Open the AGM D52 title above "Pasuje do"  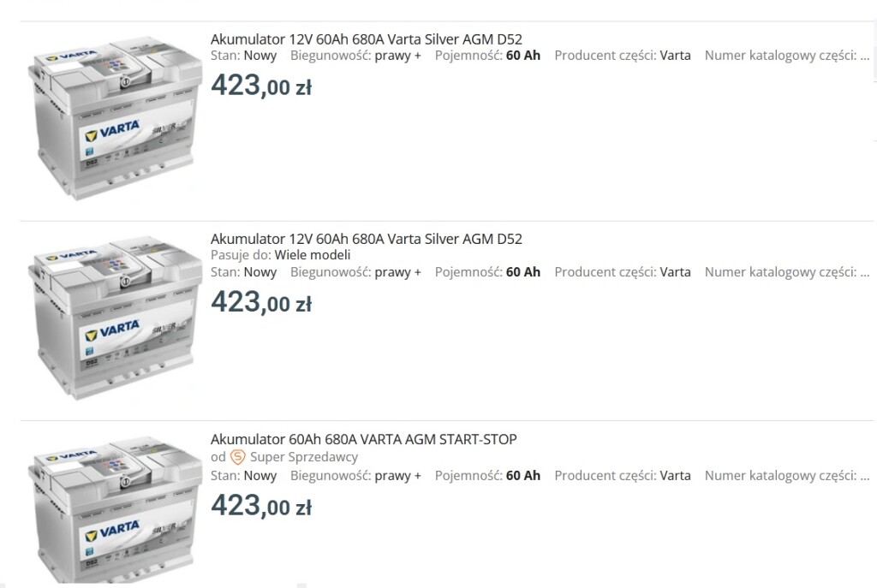click(x=366, y=239)
